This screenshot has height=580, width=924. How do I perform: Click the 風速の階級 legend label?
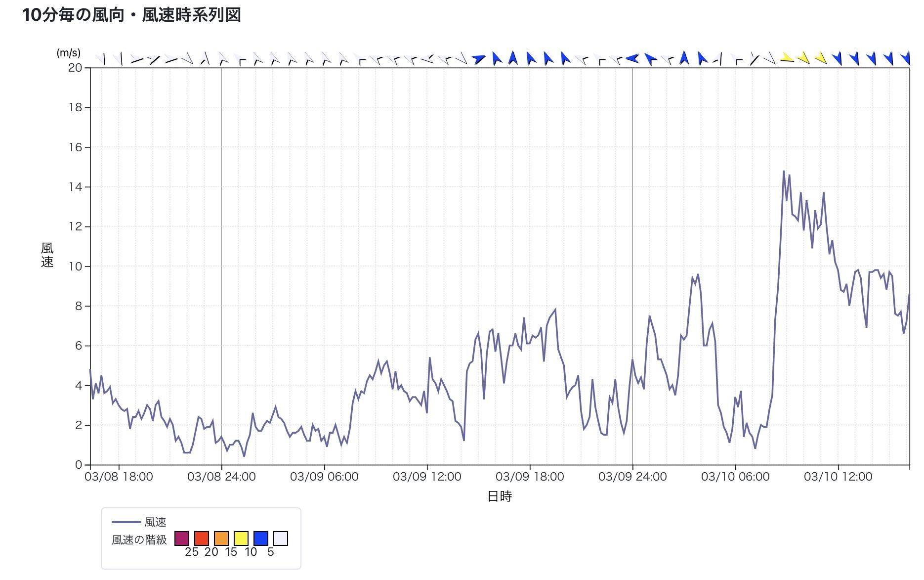[139, 539]
